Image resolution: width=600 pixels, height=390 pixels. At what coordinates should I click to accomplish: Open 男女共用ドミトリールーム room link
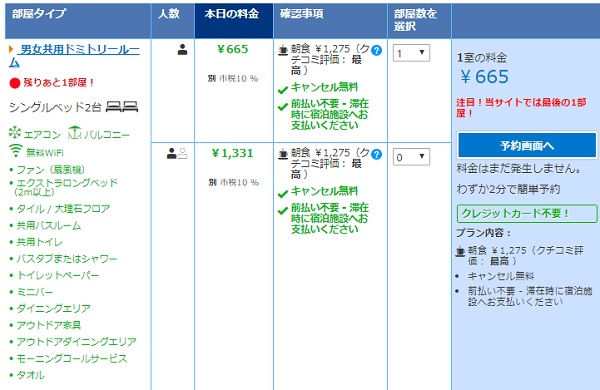74,55
